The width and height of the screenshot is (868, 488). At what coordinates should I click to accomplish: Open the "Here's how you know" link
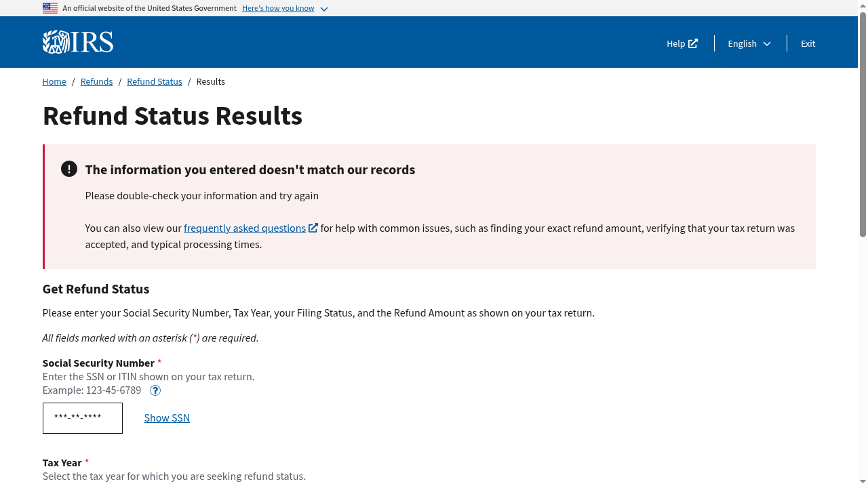click(278, 8)
